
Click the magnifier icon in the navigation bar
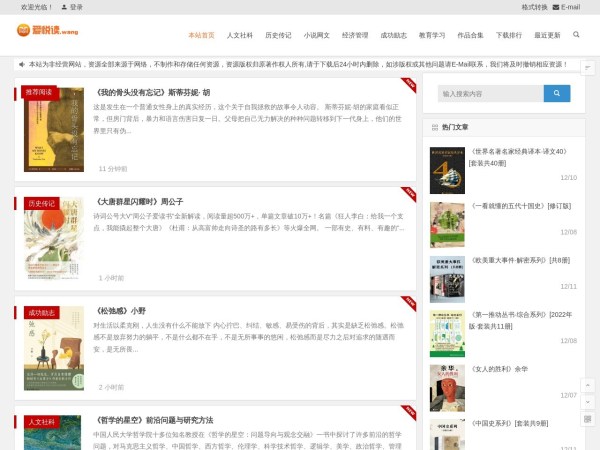576,34
